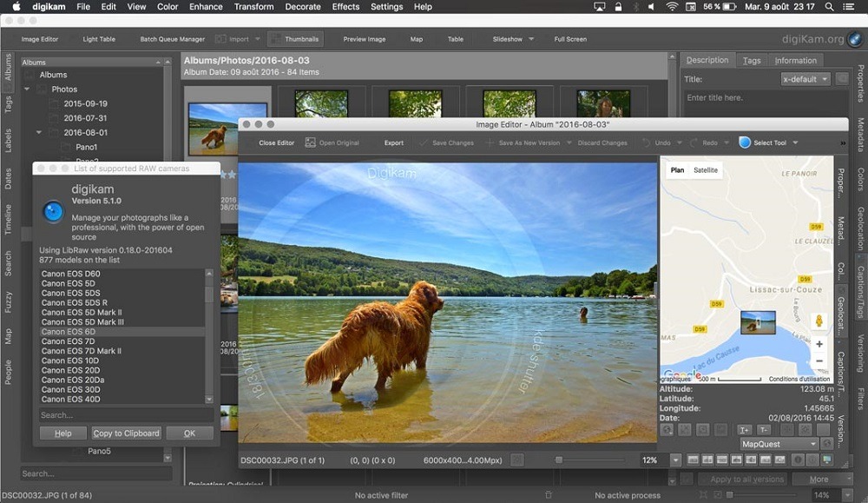This screenshot has width=868, height=503.
Task: Click the Map view icon in the main toolbar
Action: tap(416, 38)
